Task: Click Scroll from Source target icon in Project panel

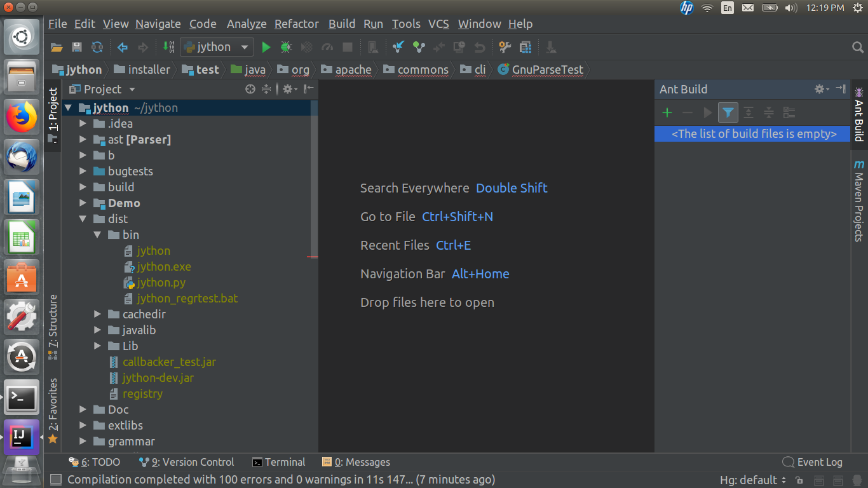Action: 250,90
